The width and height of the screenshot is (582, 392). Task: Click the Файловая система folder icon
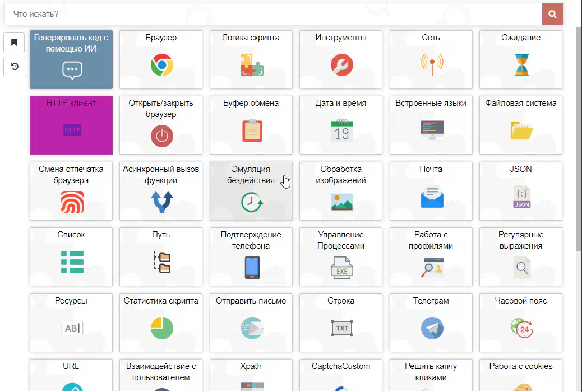[521, 131]
